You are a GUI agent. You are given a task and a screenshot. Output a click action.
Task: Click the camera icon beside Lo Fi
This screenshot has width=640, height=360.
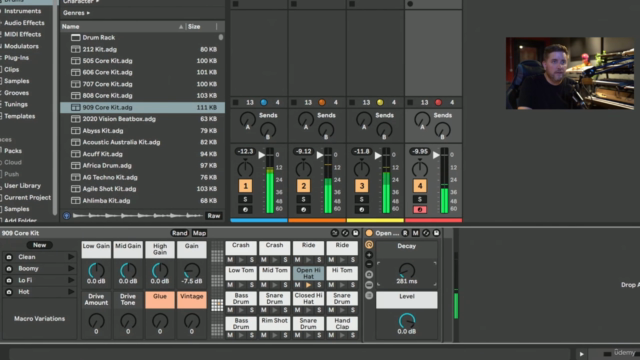pos(9,280)
